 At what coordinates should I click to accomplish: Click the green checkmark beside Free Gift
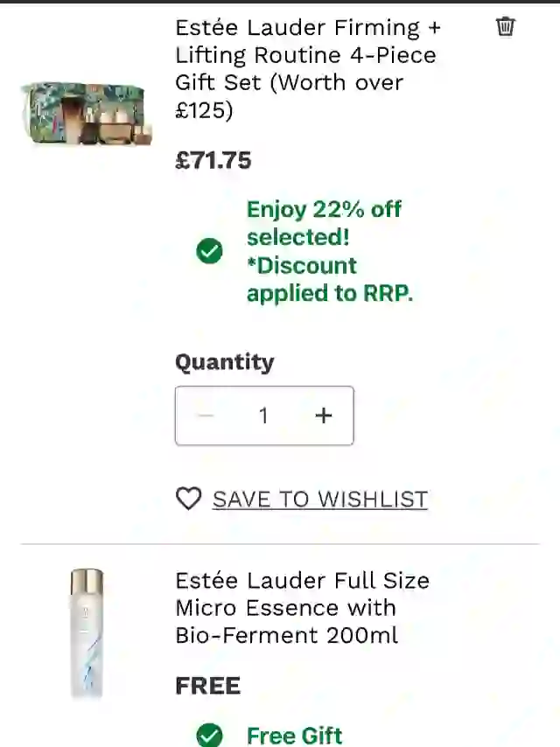209,735
